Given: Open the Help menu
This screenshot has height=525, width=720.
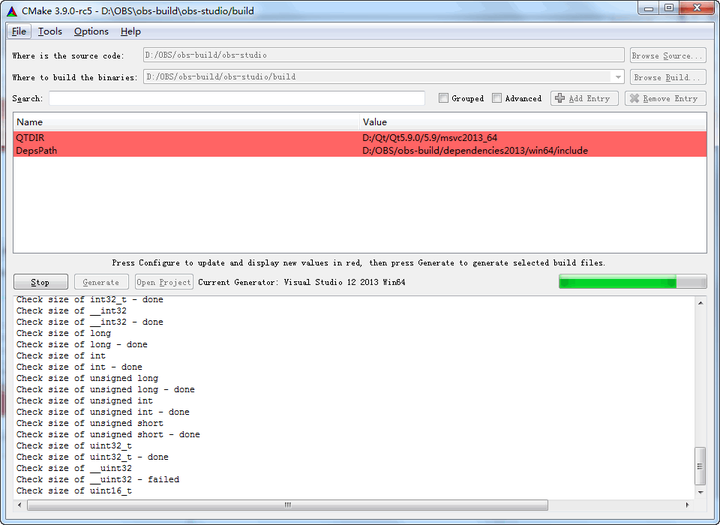Looking at the screenshot, I should click(130, 32).
